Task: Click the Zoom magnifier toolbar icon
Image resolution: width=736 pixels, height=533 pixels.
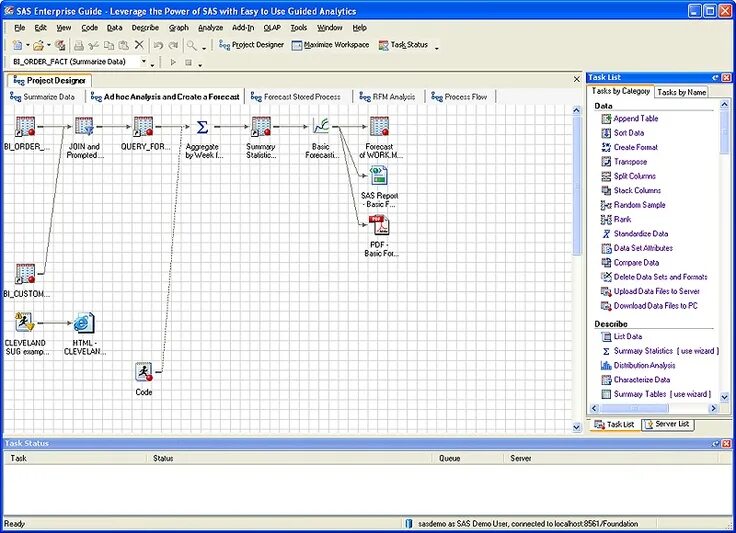Action: [192, 45]
